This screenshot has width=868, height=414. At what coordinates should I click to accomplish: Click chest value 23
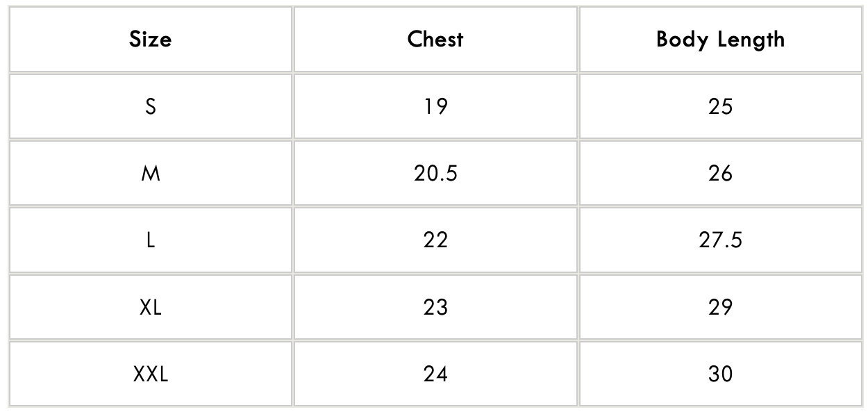[x=435, y=307]
